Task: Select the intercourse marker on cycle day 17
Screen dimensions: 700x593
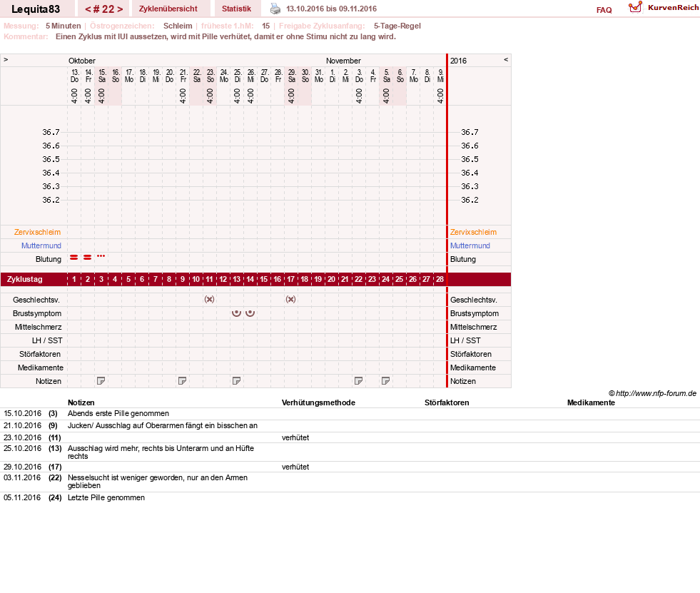Action: [x=290, y=299]
